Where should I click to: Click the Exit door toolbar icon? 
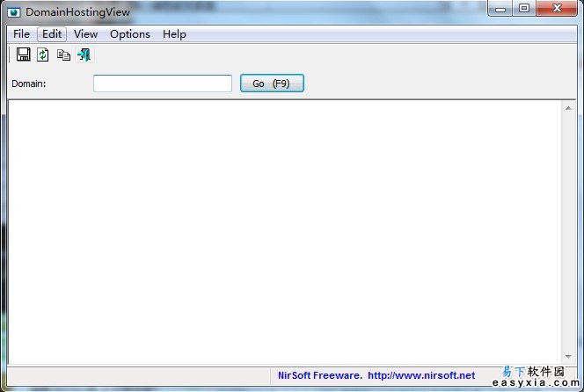point(84,54)
